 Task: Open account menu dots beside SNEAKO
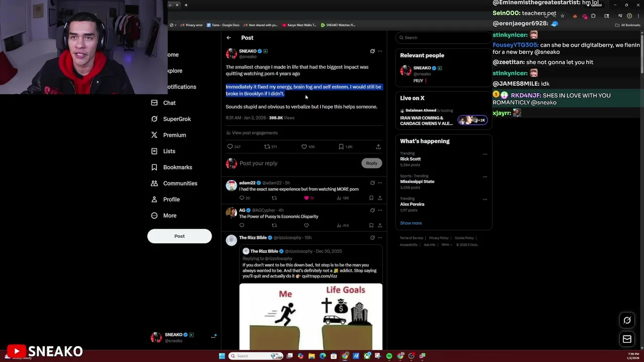(x=213, y=337)
